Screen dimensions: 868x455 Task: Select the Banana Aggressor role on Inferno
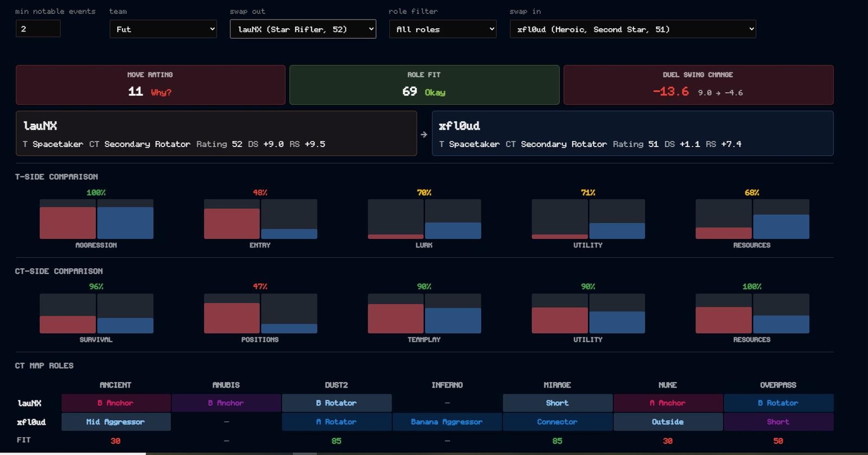coord(447,422)
